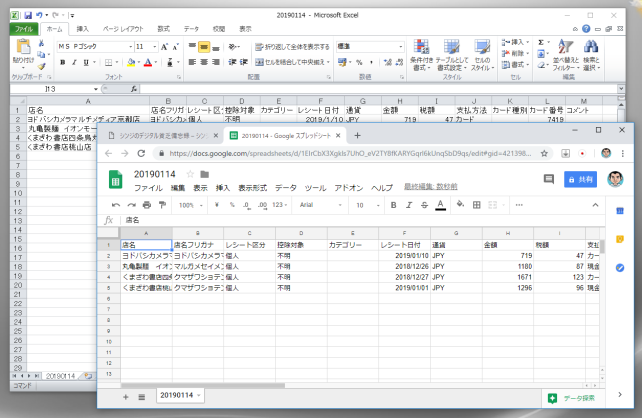Click Sheets Explore データ探索 button

pyautogui.click(x=572, y=398)
